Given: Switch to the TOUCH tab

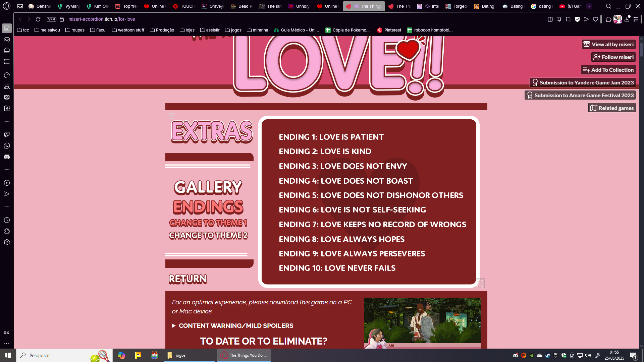Looking at the screenshot, I should tap(184, 6).
